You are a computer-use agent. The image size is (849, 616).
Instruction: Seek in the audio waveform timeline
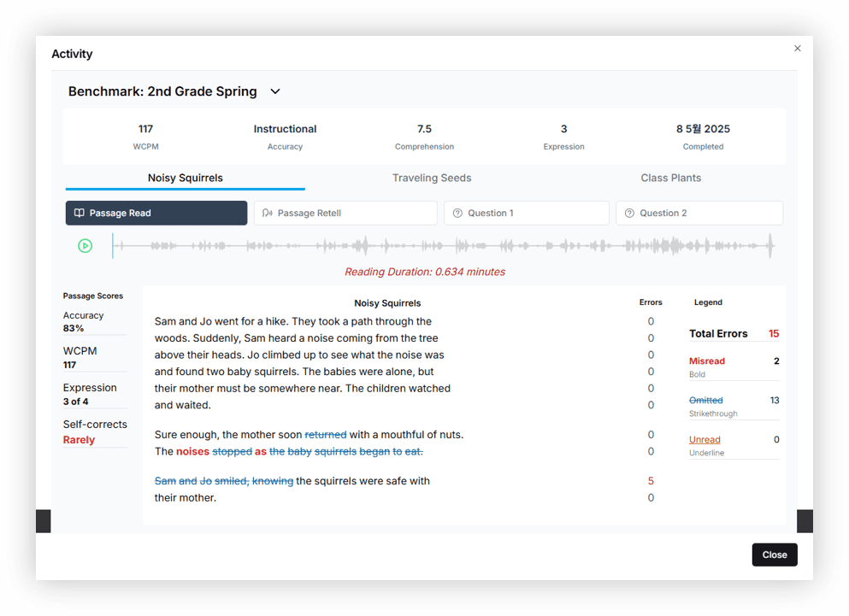click(443, 247)
